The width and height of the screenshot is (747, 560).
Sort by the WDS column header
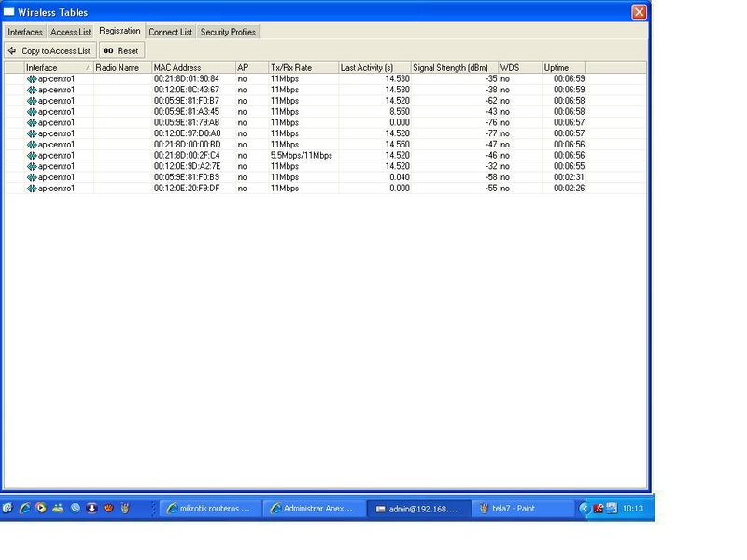(x=520, y=67)
